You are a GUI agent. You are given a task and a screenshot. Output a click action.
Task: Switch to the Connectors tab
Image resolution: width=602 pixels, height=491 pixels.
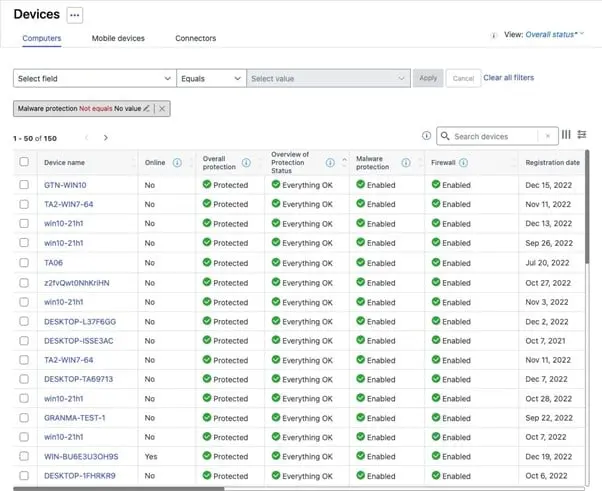[196, 38]
